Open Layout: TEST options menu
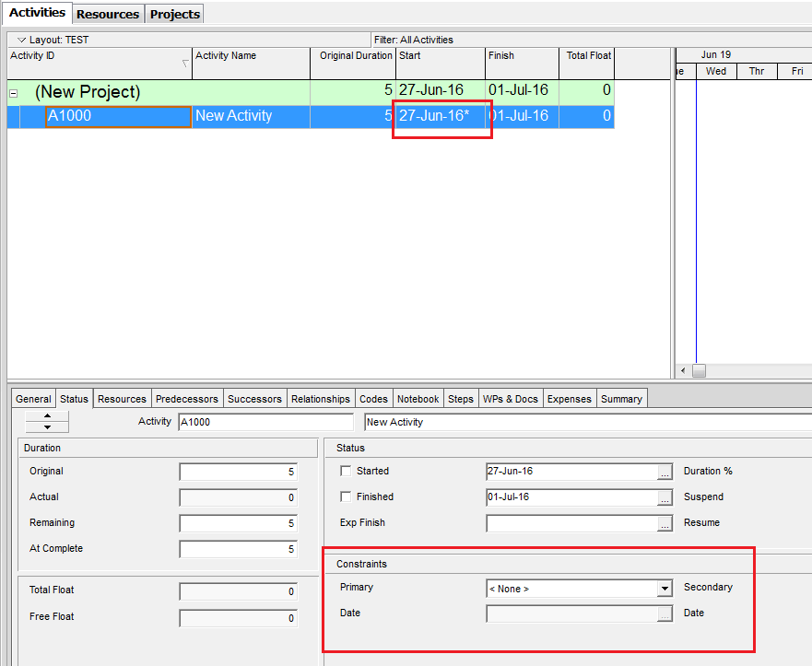 22,41
